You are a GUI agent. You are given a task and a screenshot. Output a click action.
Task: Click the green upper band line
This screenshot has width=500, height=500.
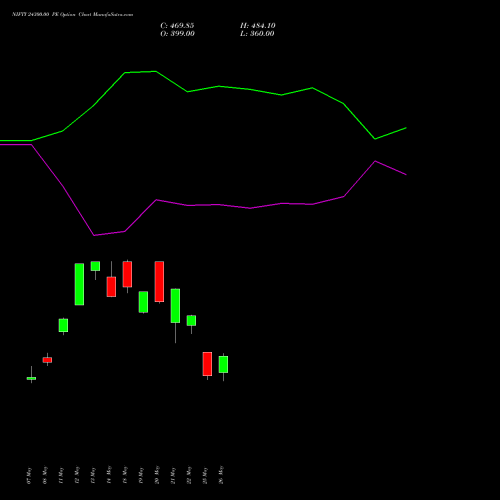click(203, 89)
